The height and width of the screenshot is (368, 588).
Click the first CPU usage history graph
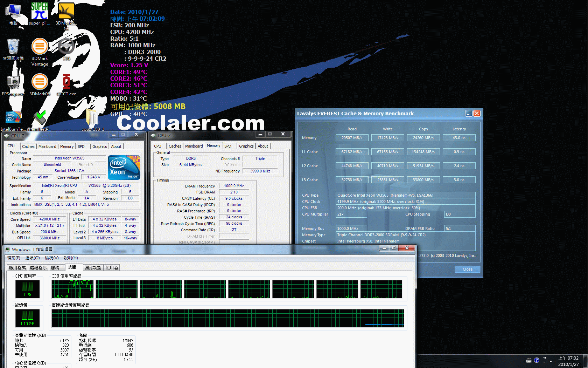(73, 289)
